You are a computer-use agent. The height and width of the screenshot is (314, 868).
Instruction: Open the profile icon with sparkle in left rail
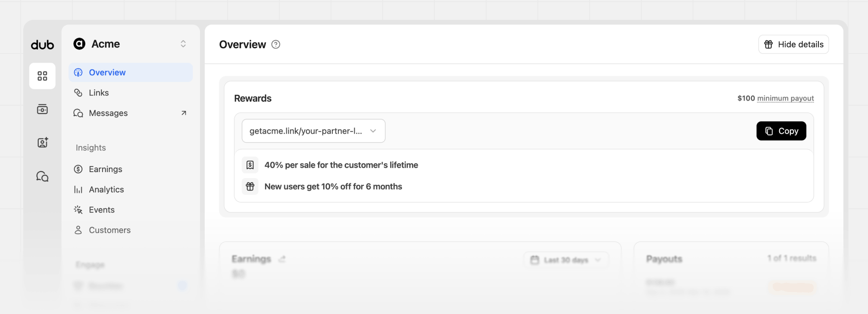pyautogui.click(x=42, y=142)
